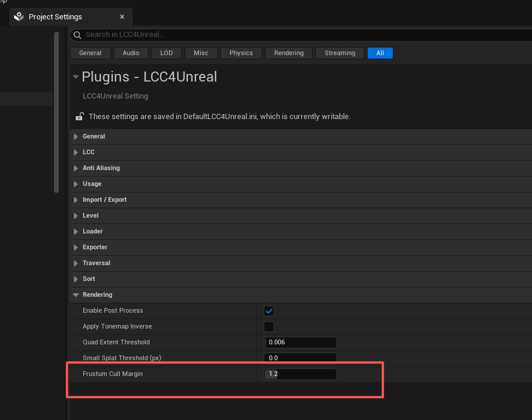
Task: Expand the Usage section
Action: [x=76, y=184]
